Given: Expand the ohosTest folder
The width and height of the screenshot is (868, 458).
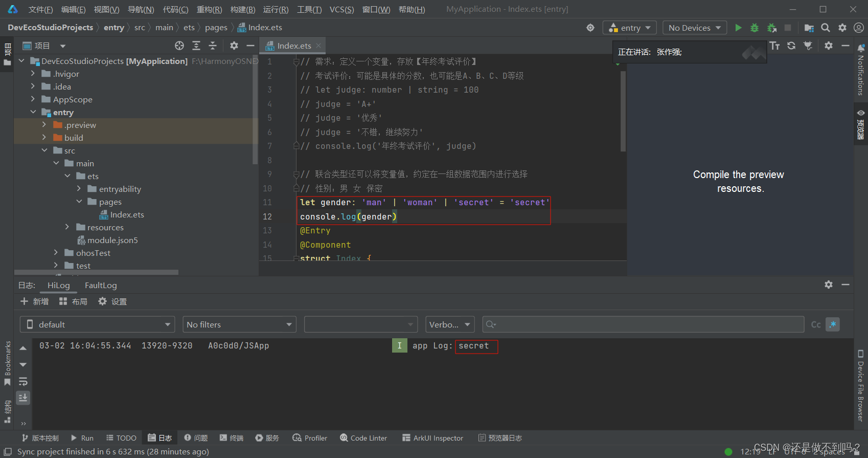Looking at the screenshot, I should tap(56, 253).
